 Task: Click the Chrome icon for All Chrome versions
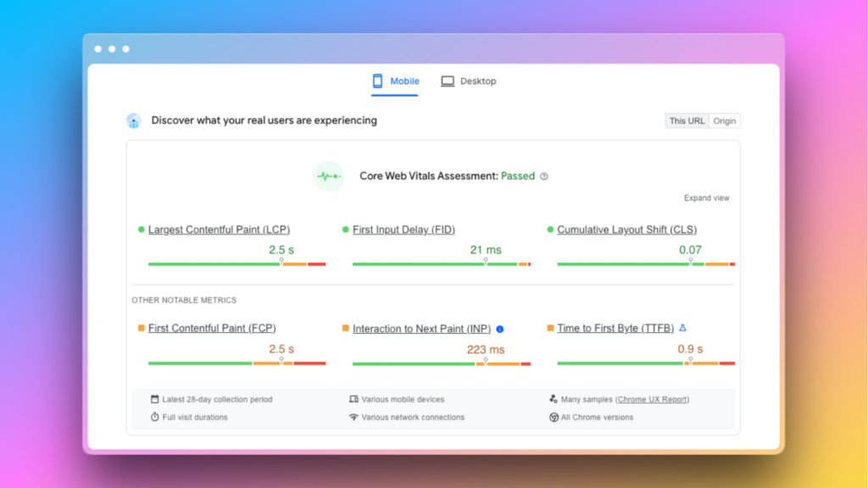pyautogui.click(x=554, y=417)
